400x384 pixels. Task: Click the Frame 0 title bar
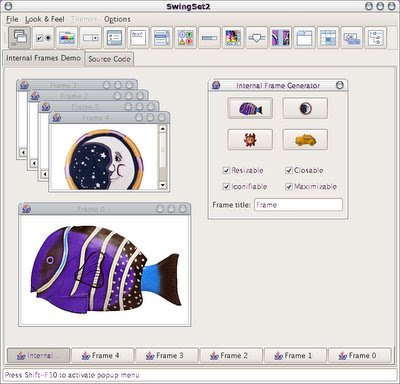click(x=105, y=209)
